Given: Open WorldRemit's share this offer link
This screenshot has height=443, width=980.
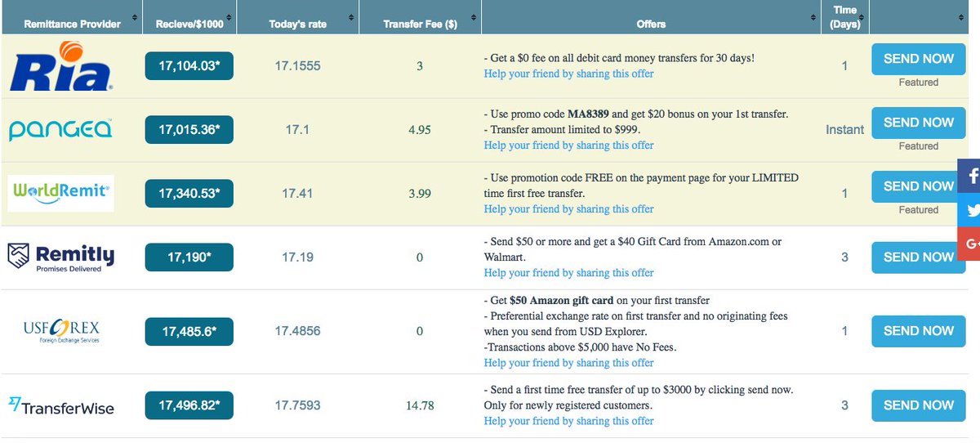Looking at the screenshot, I should (568, 209).
